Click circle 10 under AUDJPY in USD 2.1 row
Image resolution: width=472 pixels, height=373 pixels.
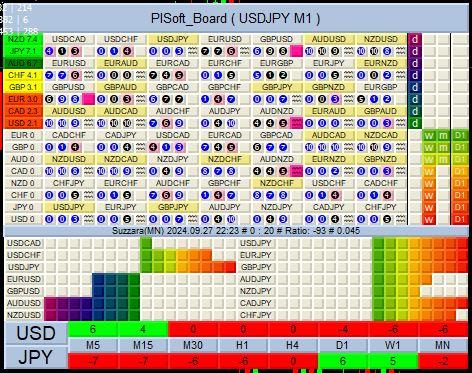[x=231, y=123]
